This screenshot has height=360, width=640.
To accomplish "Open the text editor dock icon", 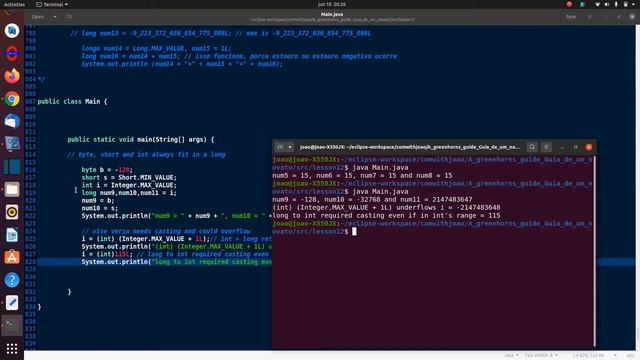I will coord(12,303).
